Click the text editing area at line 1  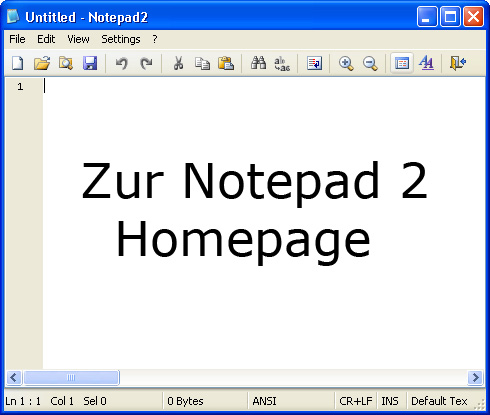pyautogui.click(x=264, y=87)
